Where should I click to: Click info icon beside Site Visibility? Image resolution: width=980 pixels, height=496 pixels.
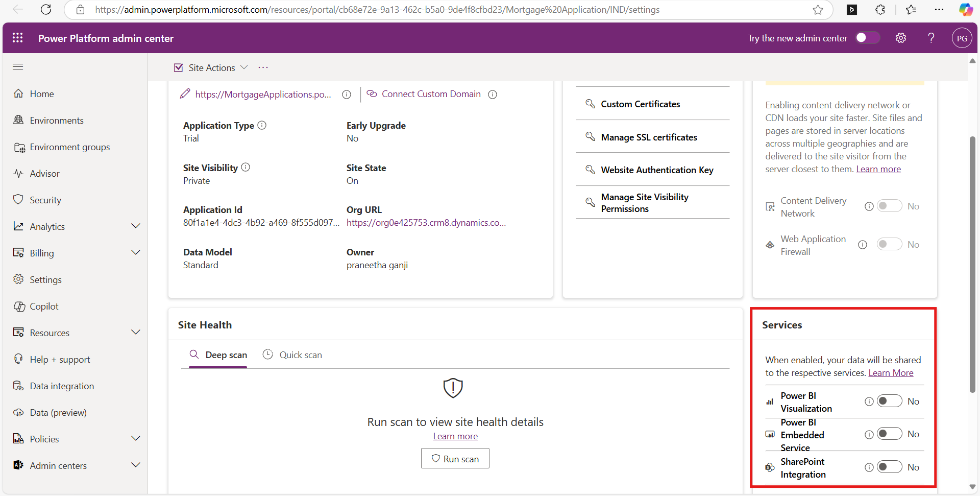[x=246, y=167]
